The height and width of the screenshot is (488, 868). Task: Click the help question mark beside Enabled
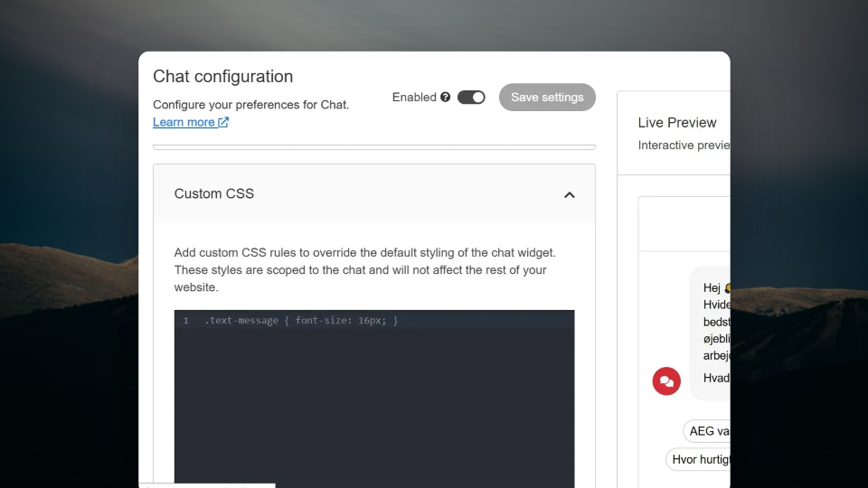tap(445, 98)
